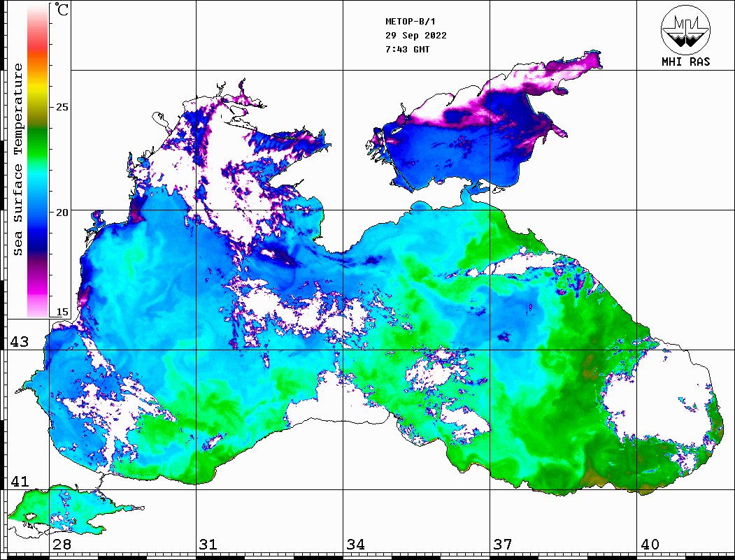Click the latitude label "41"

19,482
